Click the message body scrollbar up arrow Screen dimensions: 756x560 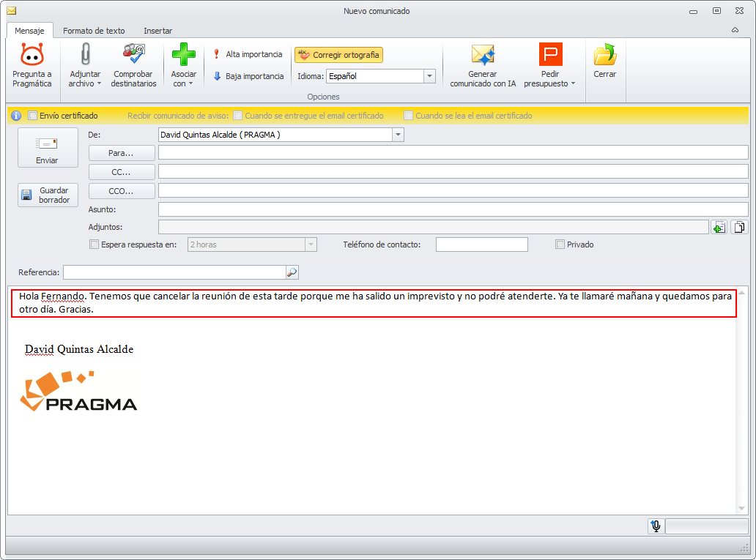(x=741, y=293)
